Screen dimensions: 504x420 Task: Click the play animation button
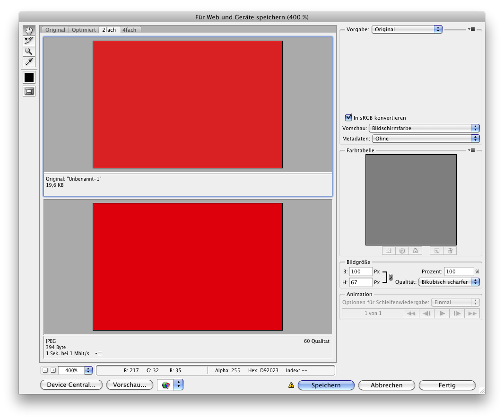442,313
